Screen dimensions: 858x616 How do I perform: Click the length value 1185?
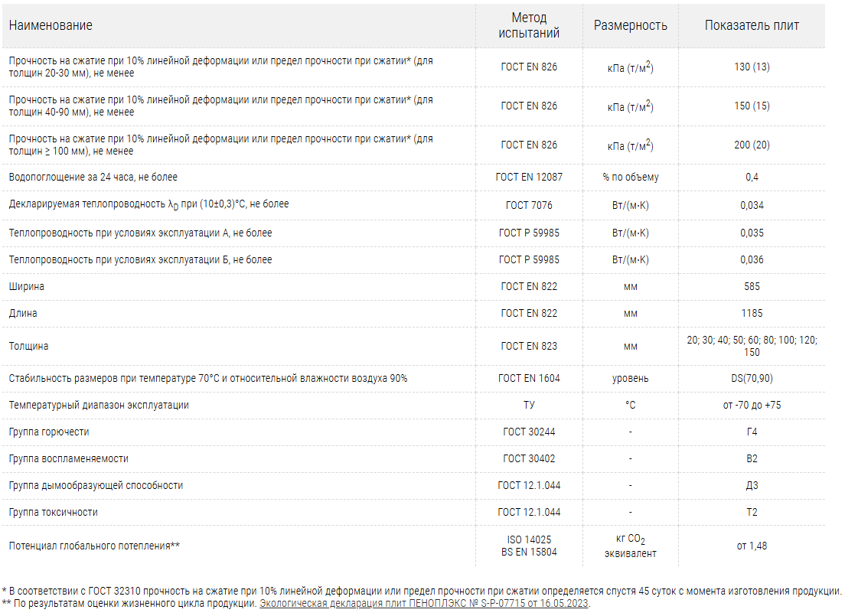[x=752, y=313]
